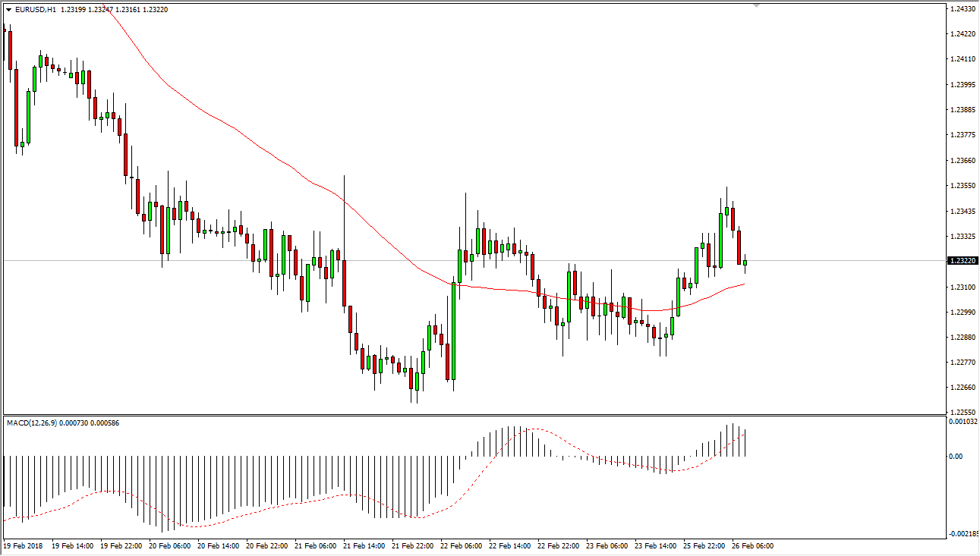Image resolution: width=980 pixels, height=556 pixels.
Task: Click the red moving average line's right end
Action: click(743, 284)
